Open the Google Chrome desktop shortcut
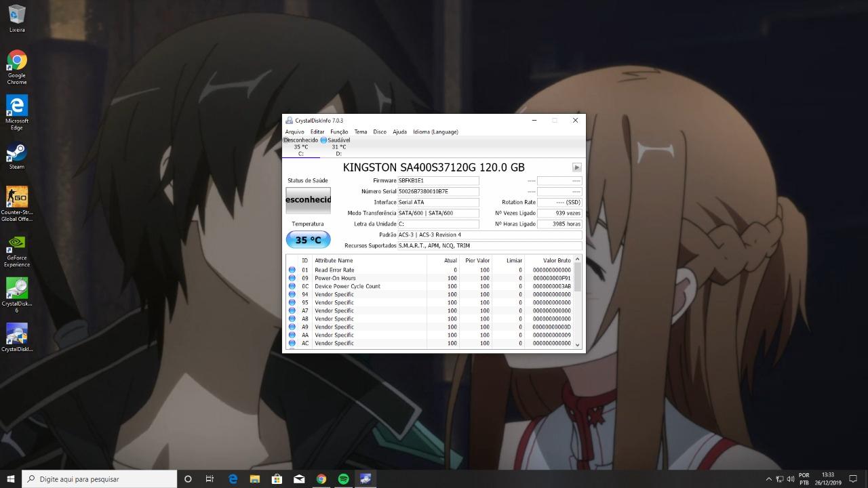Screen dimensions: 868x488 (x=17, y=67)
